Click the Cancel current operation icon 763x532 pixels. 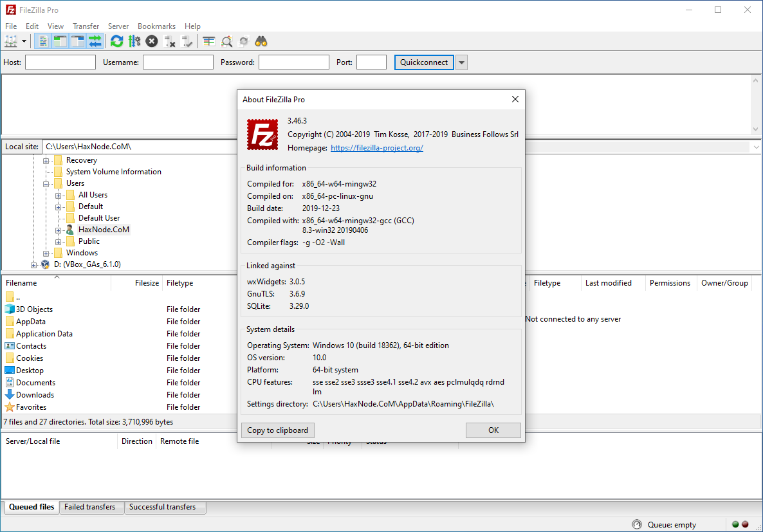pyautogui.click(x=151, y=41)
